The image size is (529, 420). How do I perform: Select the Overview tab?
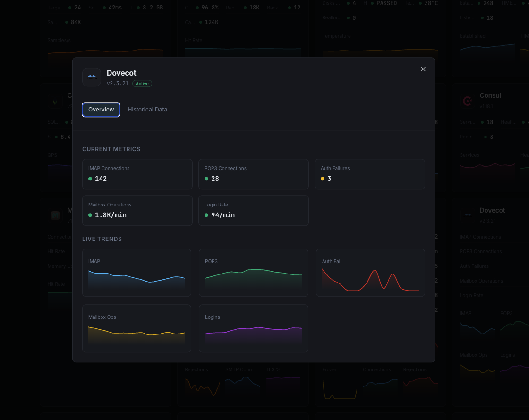point(101,110)
